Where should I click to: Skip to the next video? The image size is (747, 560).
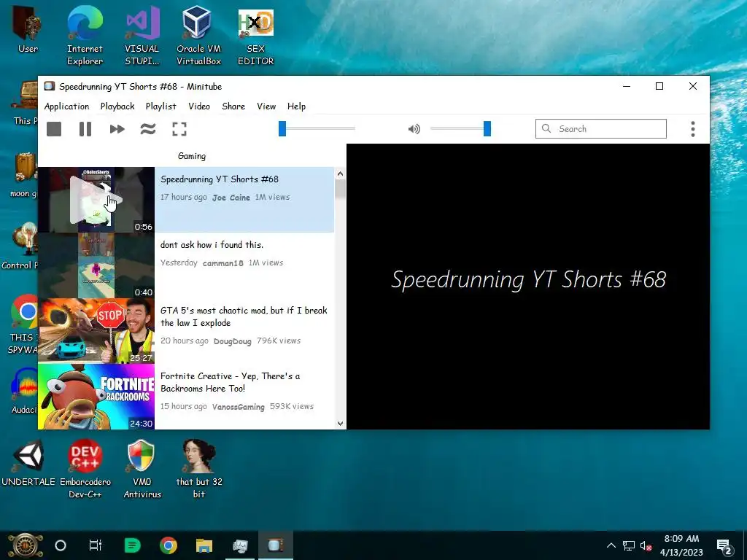pyautogui.click(x=117, y=129)
